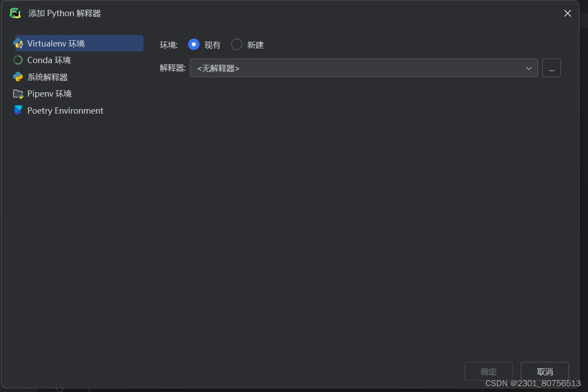Browse for interpreter with the ... button
This screenshot has height=392, width=588.
(x=551, y=68)
